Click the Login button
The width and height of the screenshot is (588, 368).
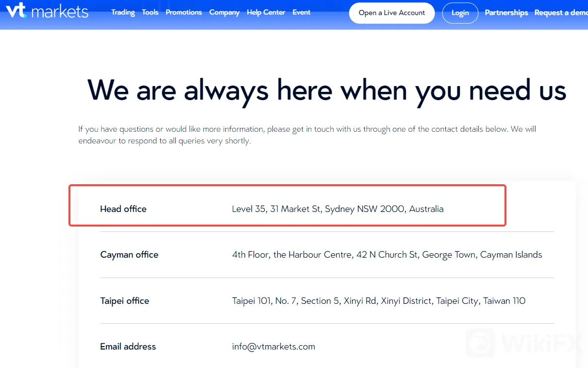(460, 13)
